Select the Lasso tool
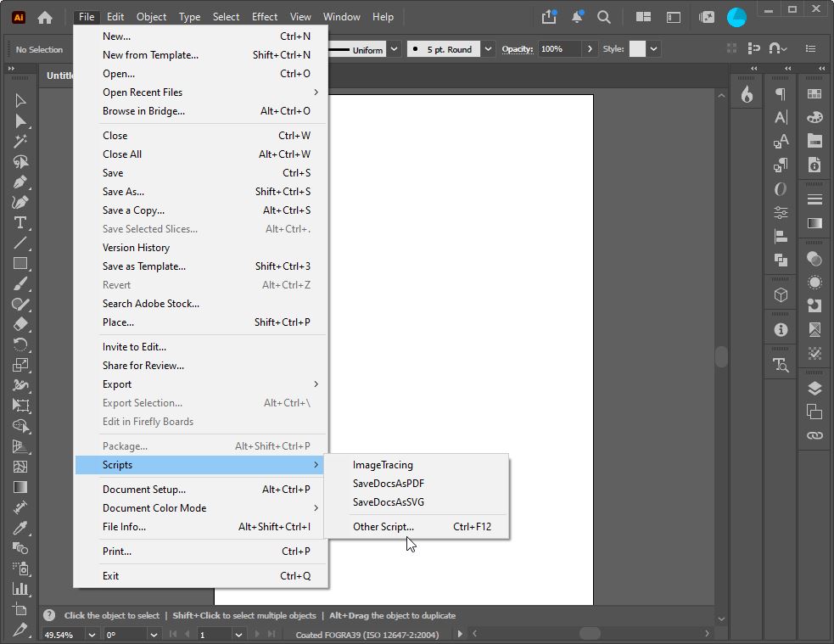Image resolution: width=834 pixels, height=644 pixels. click(x=20, y=162)
